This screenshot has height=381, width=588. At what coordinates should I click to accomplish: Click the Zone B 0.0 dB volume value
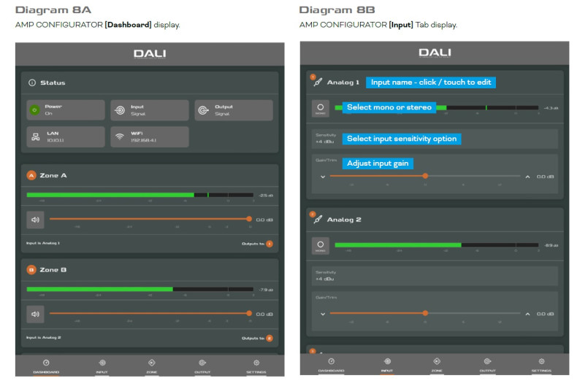[x=264, y=315]
